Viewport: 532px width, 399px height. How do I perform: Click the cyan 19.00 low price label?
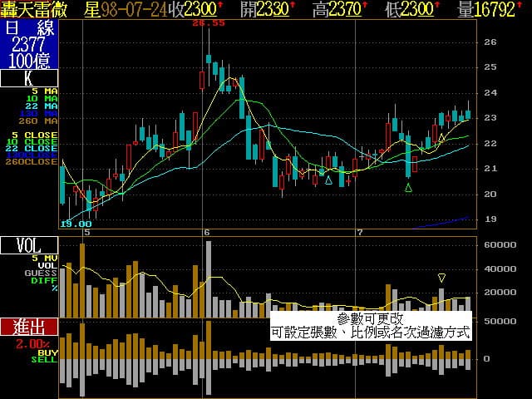click(76, 224)
